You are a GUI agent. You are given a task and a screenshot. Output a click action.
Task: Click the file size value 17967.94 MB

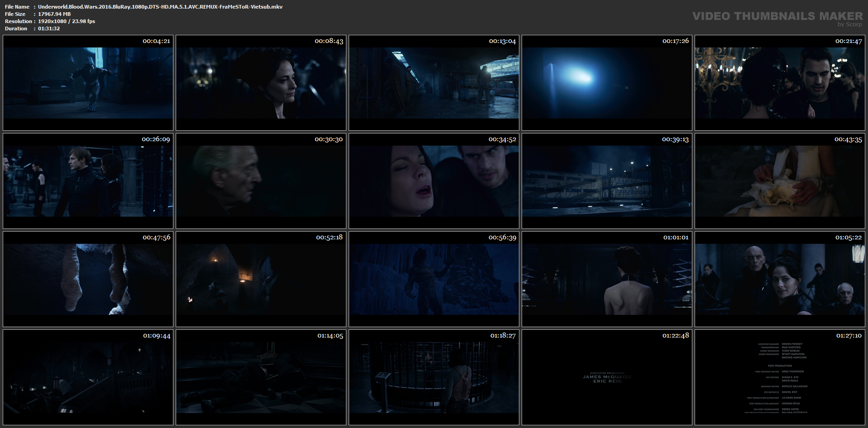(x=54, y=14)
